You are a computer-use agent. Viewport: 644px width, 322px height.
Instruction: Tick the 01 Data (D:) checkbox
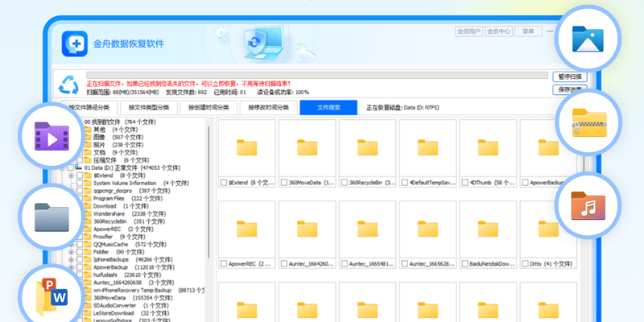point(71,168)
